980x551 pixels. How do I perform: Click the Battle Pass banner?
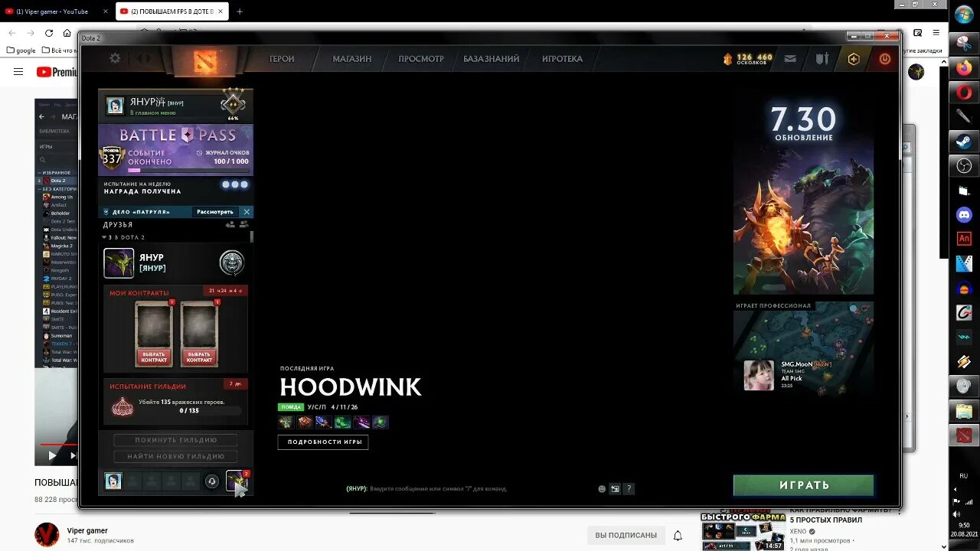point(175,150)
